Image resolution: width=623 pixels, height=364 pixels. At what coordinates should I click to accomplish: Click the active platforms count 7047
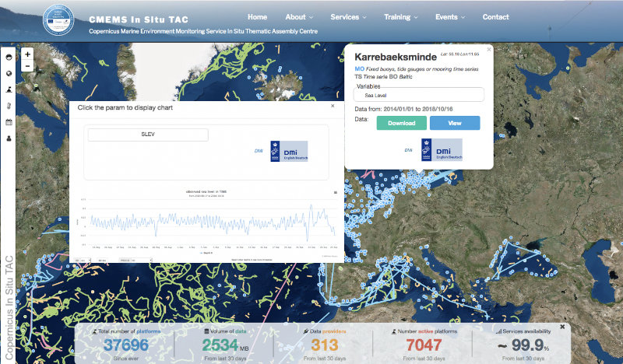424,345
